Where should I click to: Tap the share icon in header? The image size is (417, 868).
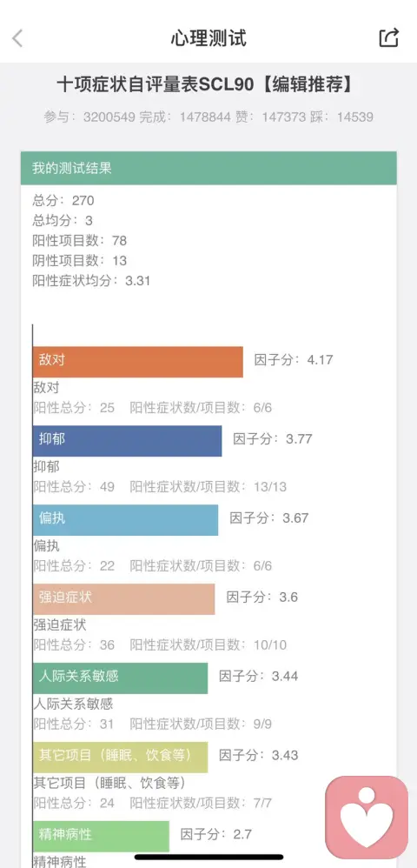[x=389, y=37]
